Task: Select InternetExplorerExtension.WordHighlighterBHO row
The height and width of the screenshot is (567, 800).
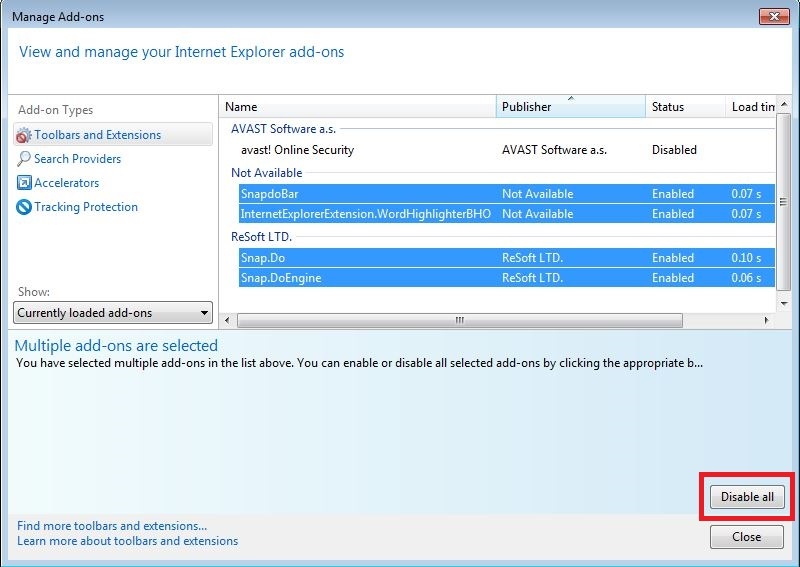Action: click(366, 214)
